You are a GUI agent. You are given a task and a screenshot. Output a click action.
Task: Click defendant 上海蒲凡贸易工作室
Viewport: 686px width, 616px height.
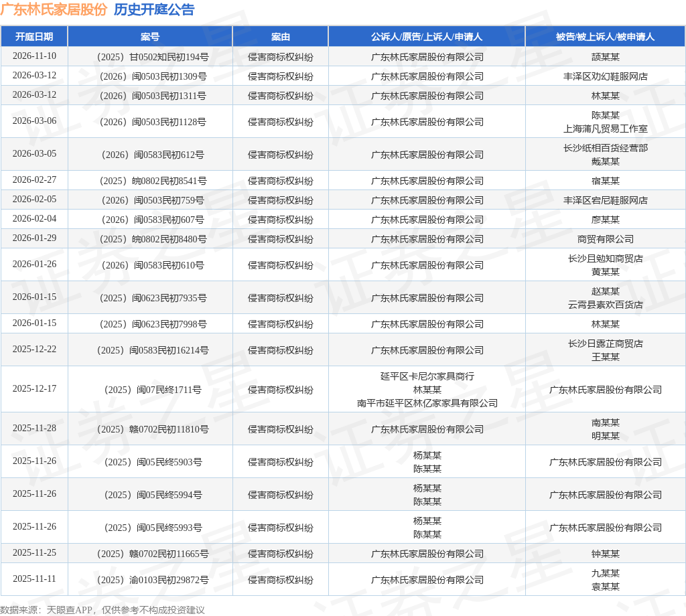(606, 129)
